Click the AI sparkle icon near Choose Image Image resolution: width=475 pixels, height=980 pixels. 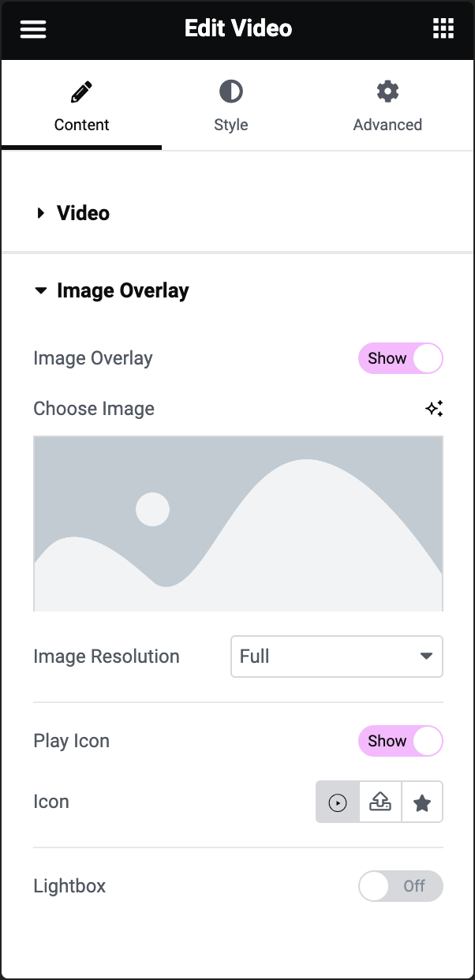tap(435, 409)
